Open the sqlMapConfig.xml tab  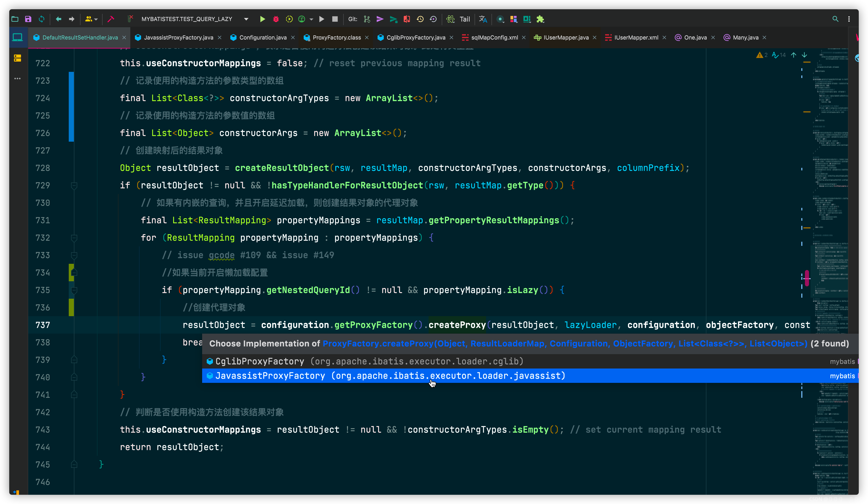(494, 37)
